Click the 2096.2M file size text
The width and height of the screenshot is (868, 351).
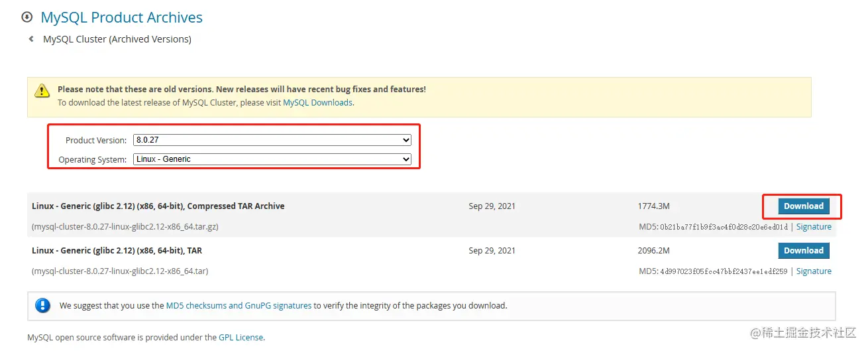(654, 251)
